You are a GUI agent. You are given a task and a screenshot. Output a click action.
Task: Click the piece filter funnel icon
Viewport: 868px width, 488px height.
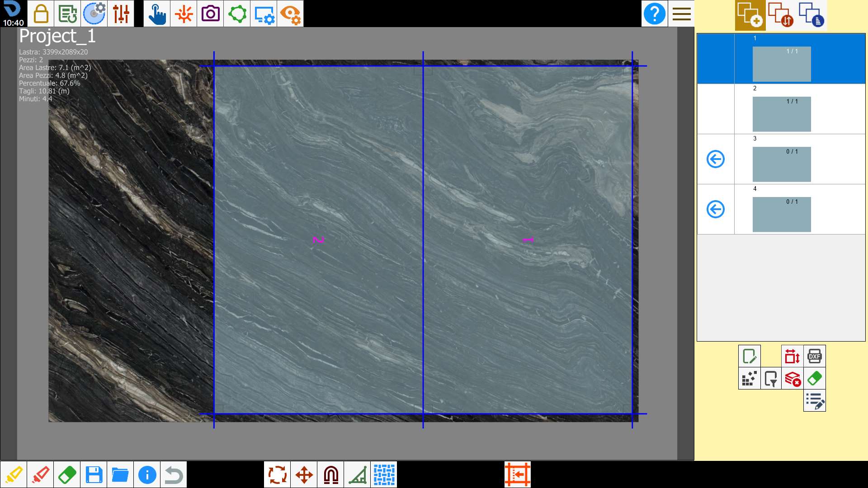(x=771, y=378)
